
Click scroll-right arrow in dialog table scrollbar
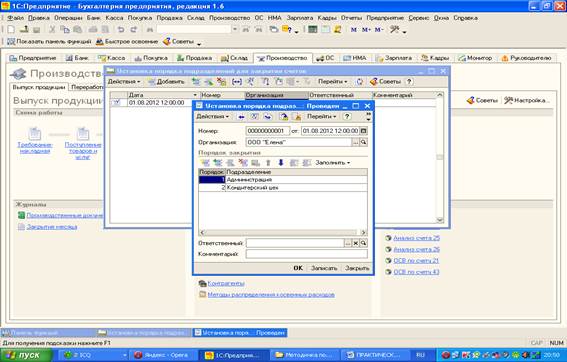364,233
